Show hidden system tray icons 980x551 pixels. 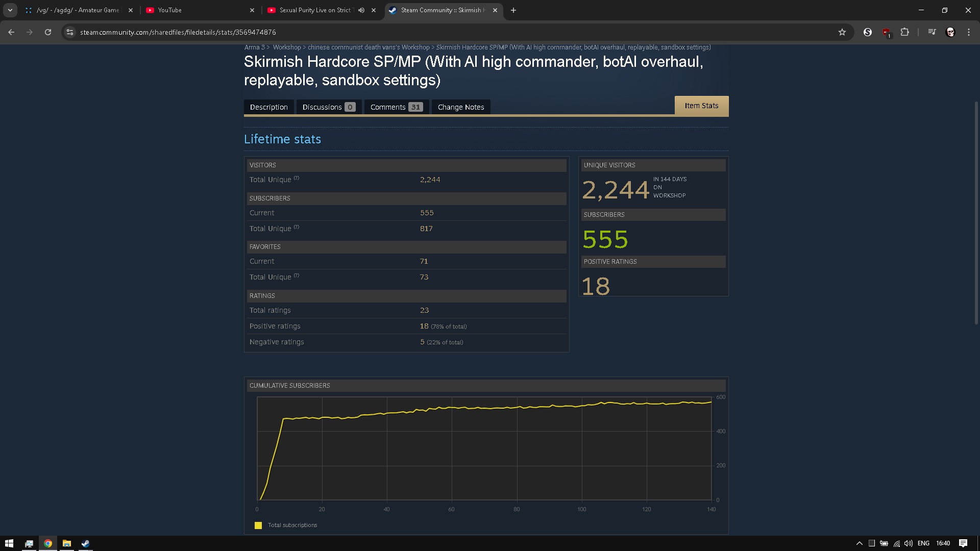click(x=860, y=543)
